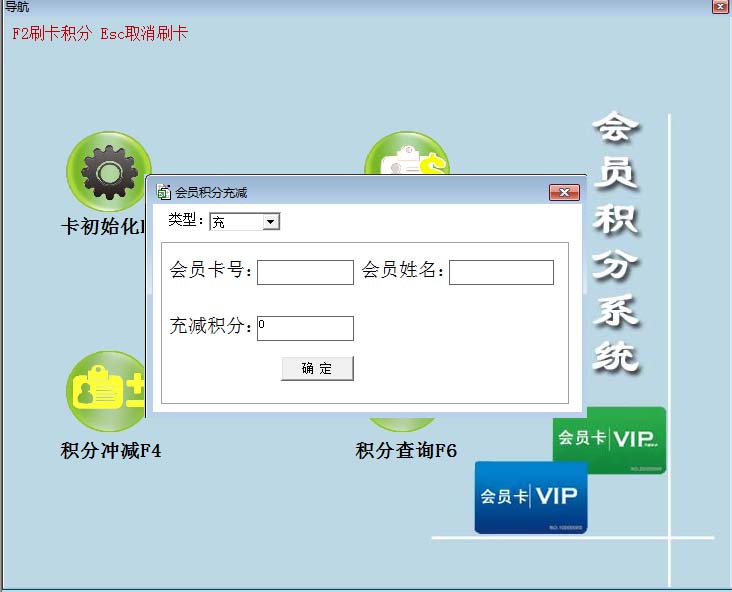
Task: Click the 确定 button
Action: (317, 368)
